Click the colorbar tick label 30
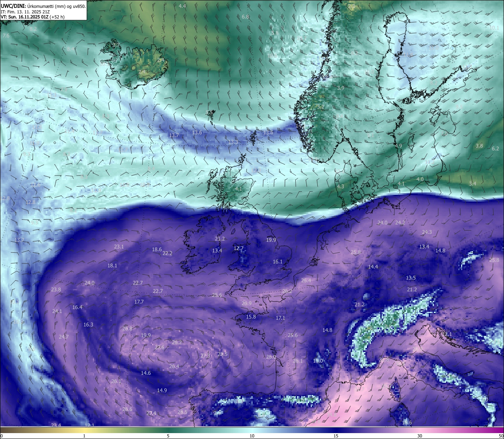Screen dimensions: 504x439 click(x=420, y=436)
